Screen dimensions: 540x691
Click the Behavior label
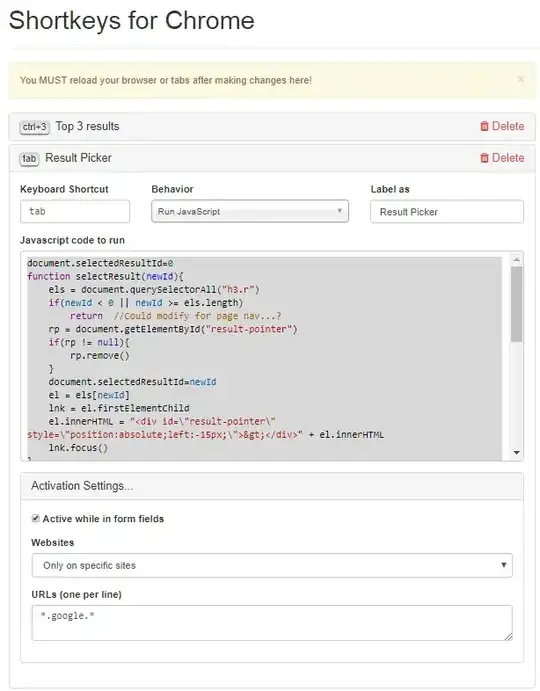(172, 189)
